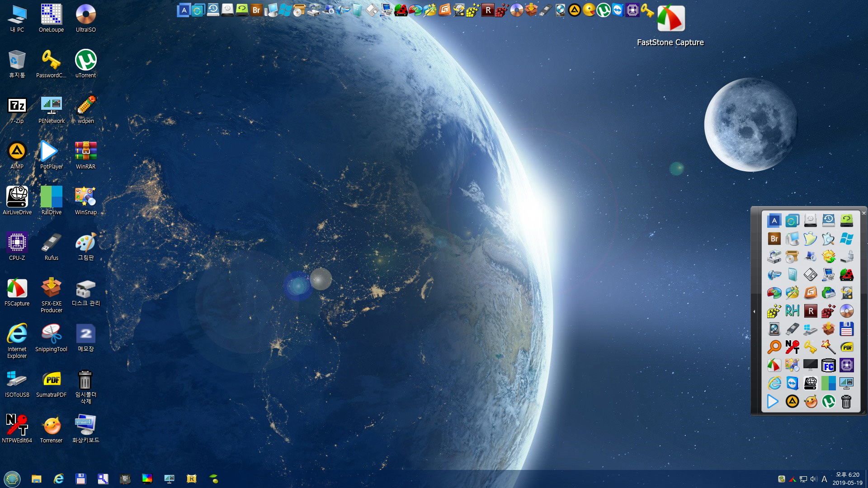Click the Windows logo icon in the launcher panel
Image resolution: width=868 pixels, height=488 pixels.
coord(846,239)
